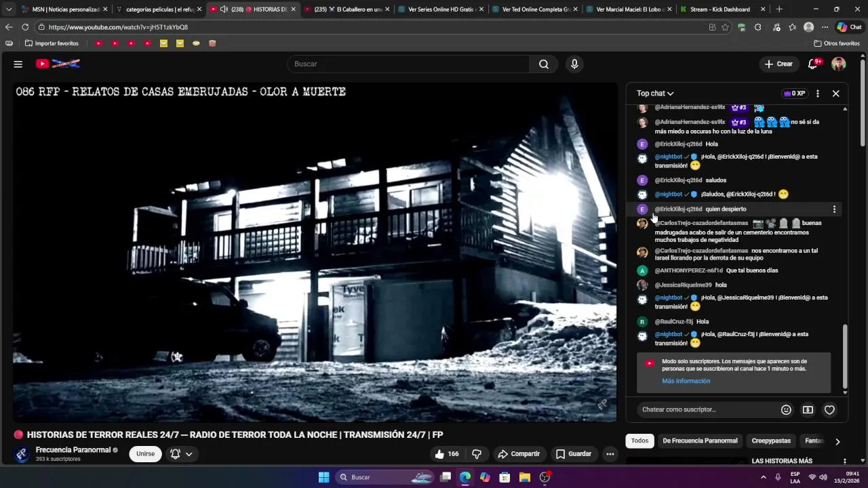
Task: Open the emoji picker in chat
Action: (x=786, y=409)
